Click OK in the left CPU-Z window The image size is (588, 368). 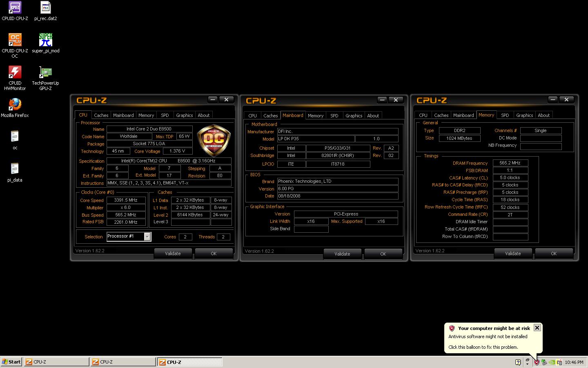214,254
